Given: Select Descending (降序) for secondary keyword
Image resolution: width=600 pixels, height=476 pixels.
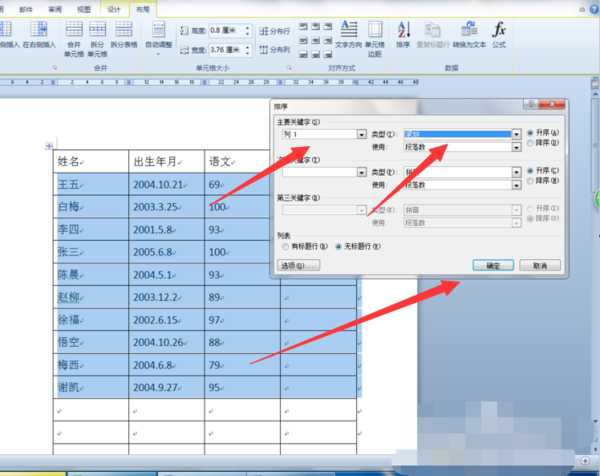Looking at the screenshot, I should 530,181.
